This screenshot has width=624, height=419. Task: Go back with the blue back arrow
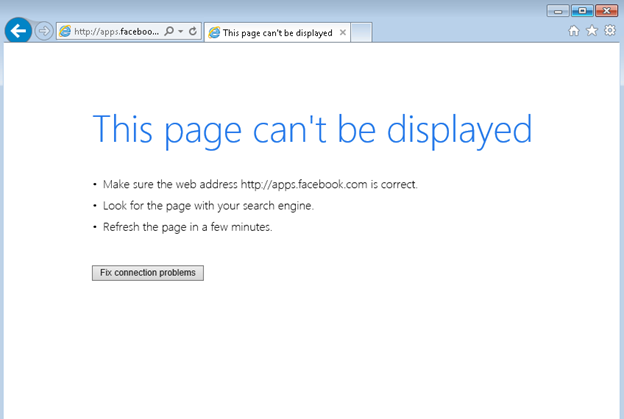[18, 31]
